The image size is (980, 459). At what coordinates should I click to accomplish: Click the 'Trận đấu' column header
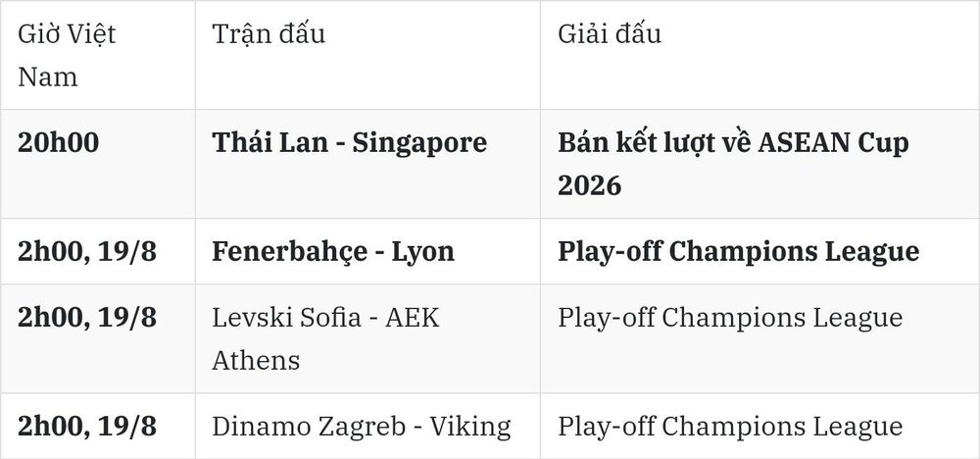(x=367, y=55)
